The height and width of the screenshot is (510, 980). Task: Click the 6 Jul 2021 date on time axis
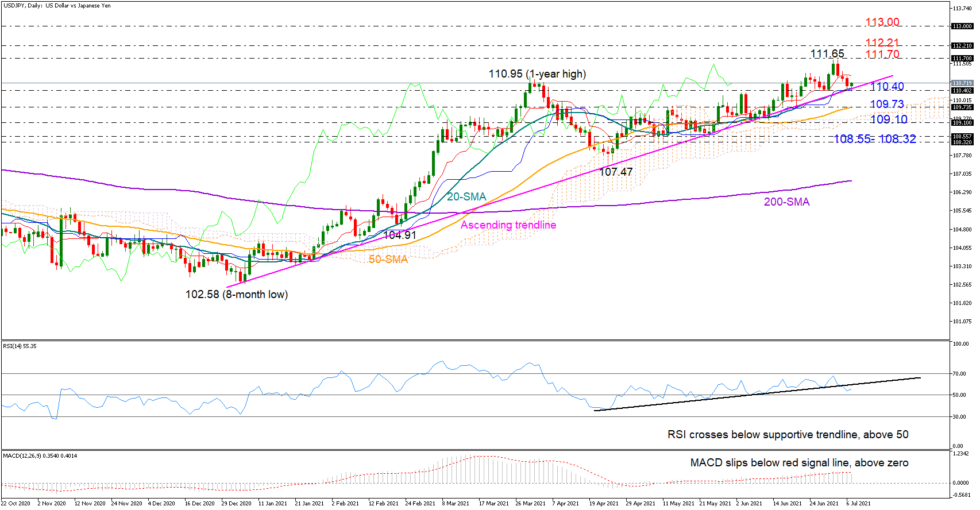point(858,504)
